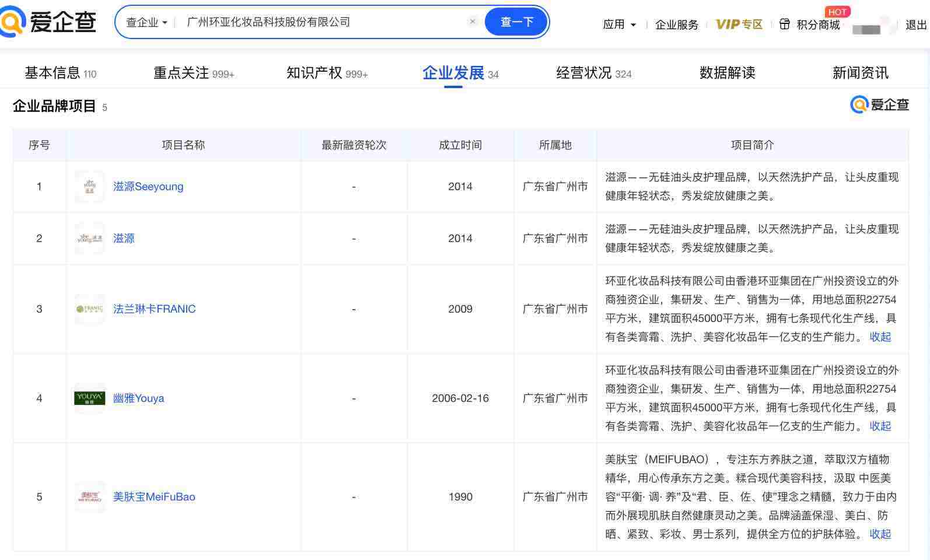The image size is (930, 560).
Task: Click the 成立时间 column header
Action: (x=460, y=145)
